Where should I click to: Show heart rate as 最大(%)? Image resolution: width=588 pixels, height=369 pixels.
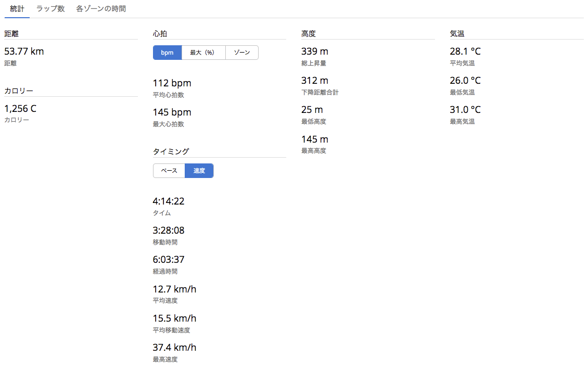[203, 53]
